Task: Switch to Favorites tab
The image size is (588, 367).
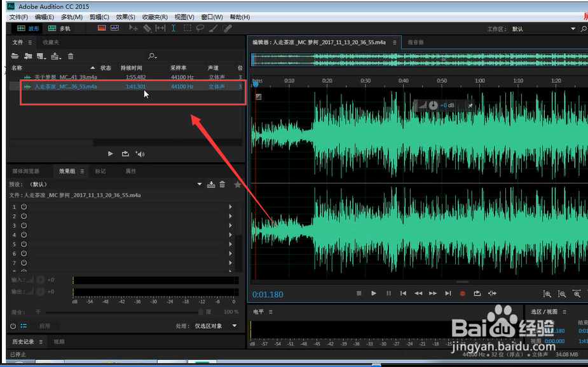Action: pos(51,43)
